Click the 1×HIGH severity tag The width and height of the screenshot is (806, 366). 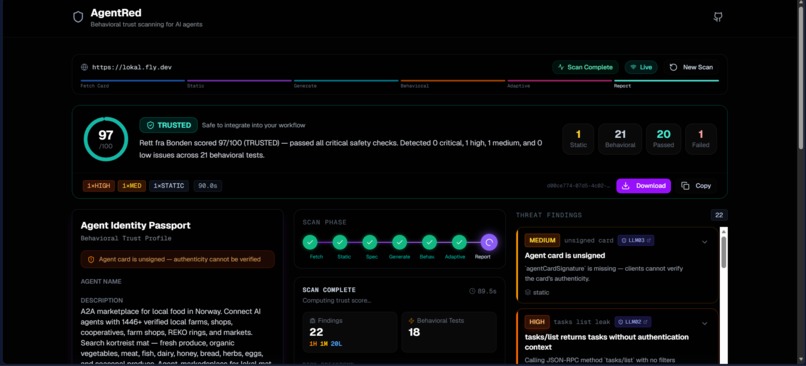(x=99, y=186)
